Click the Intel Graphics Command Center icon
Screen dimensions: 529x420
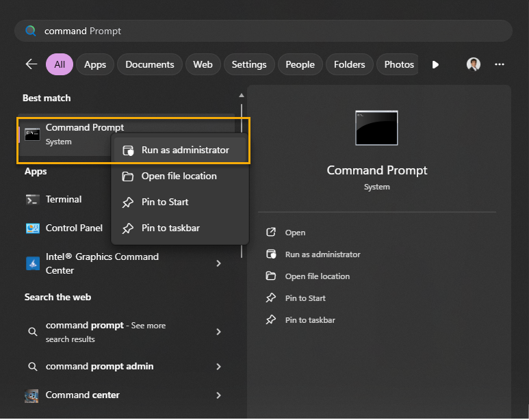coord(32,263)
